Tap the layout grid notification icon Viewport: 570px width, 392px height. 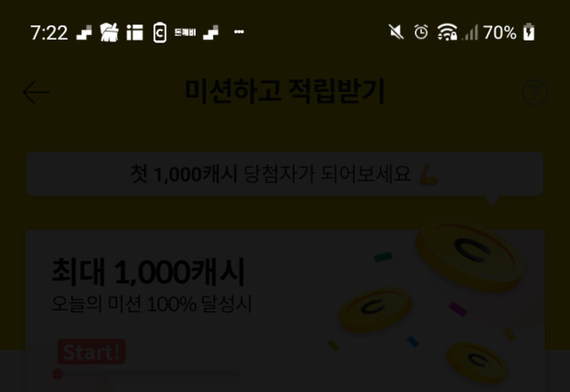pos(134,32)
